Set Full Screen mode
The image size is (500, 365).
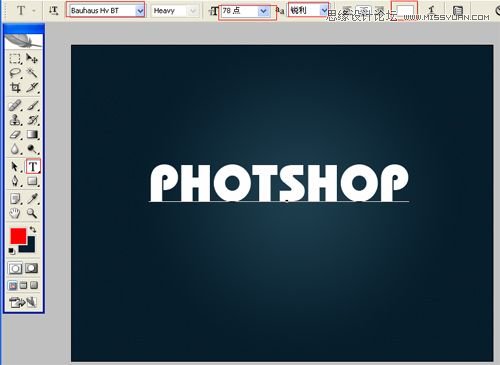pyautogui.click(x=34, y=285)
